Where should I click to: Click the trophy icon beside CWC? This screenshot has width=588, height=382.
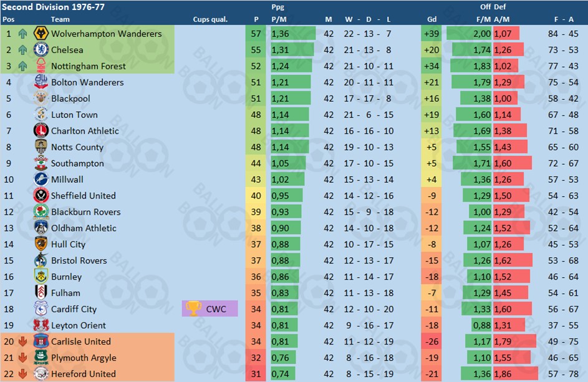point(193,309)
